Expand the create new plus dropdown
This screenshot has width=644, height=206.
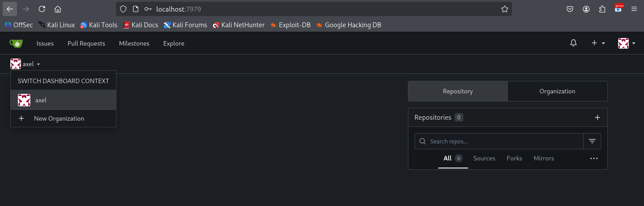click(x=598, y=43)
